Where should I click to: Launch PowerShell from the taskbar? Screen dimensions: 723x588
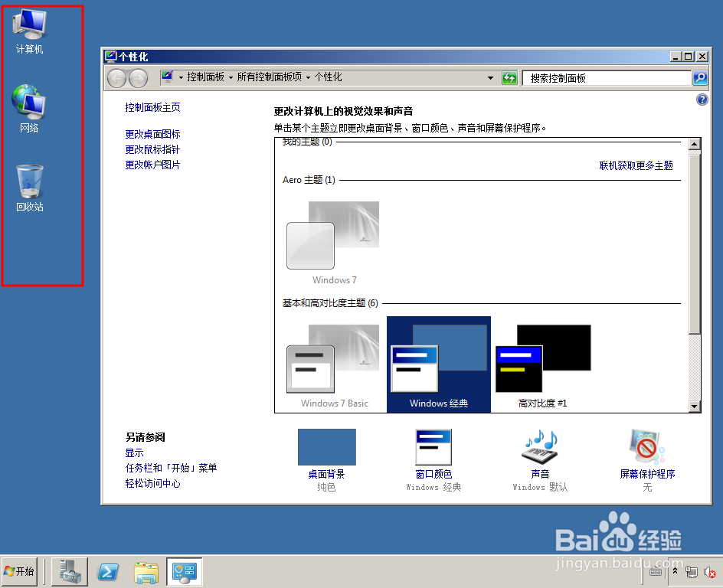pyautogui.click(x=108, y=572)
